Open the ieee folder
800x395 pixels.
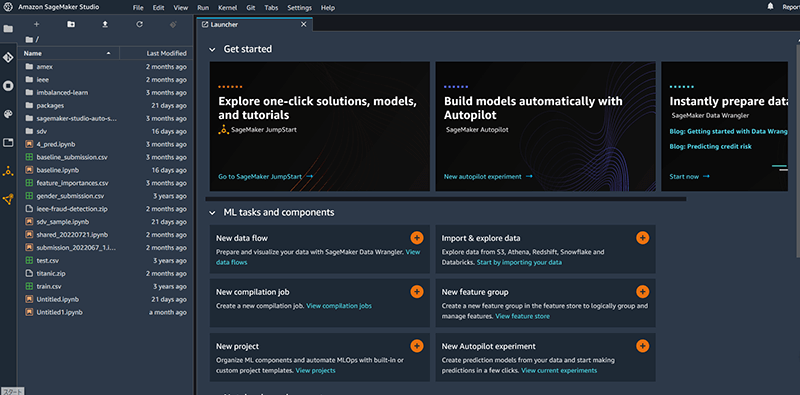click(106, 80)
